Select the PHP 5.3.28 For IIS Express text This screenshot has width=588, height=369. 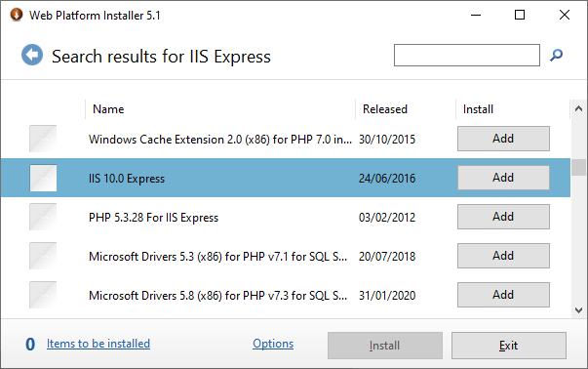[x=153, y=218]
